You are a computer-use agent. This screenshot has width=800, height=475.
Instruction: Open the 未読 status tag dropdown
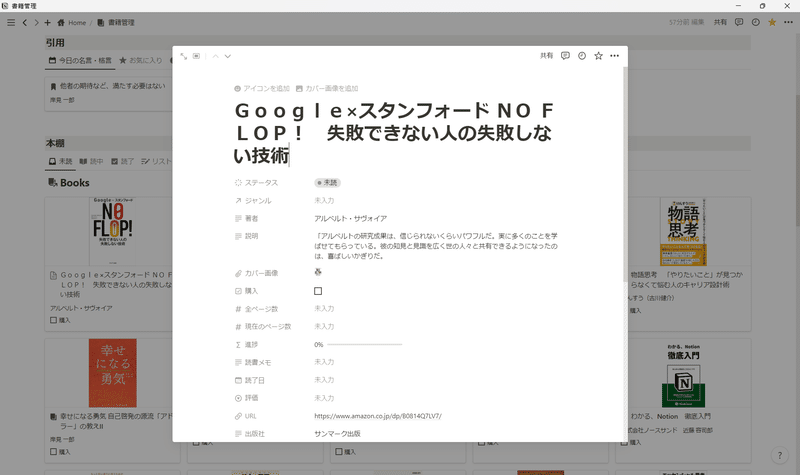point(328,183)
